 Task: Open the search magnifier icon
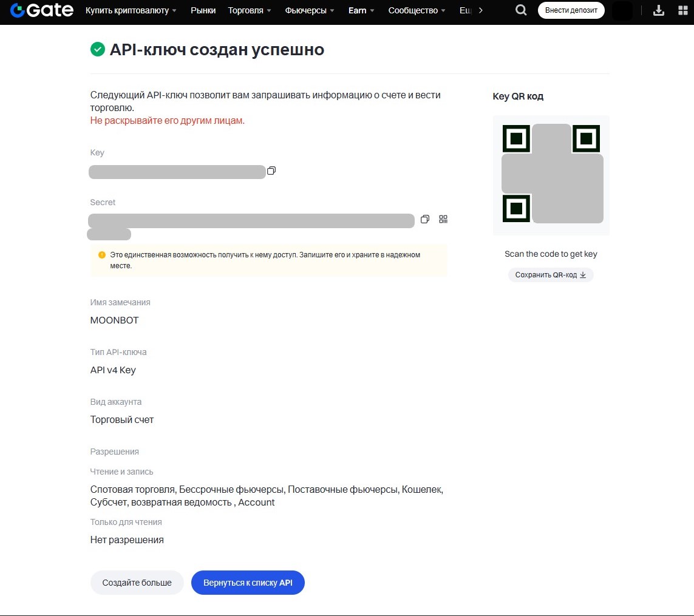tap(521, 10)
